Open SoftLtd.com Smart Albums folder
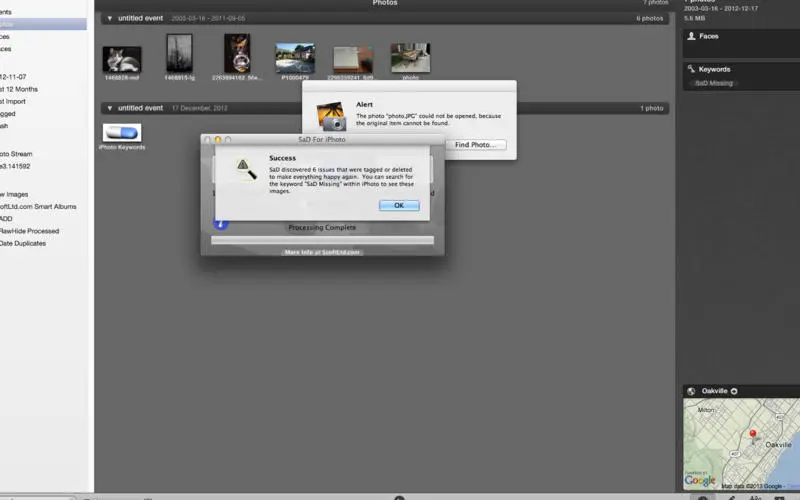This screenshot has width=800, height=500. (38, 207)
